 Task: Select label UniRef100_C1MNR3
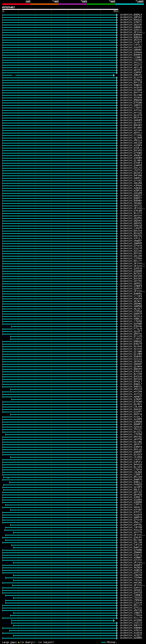[131, 57]
